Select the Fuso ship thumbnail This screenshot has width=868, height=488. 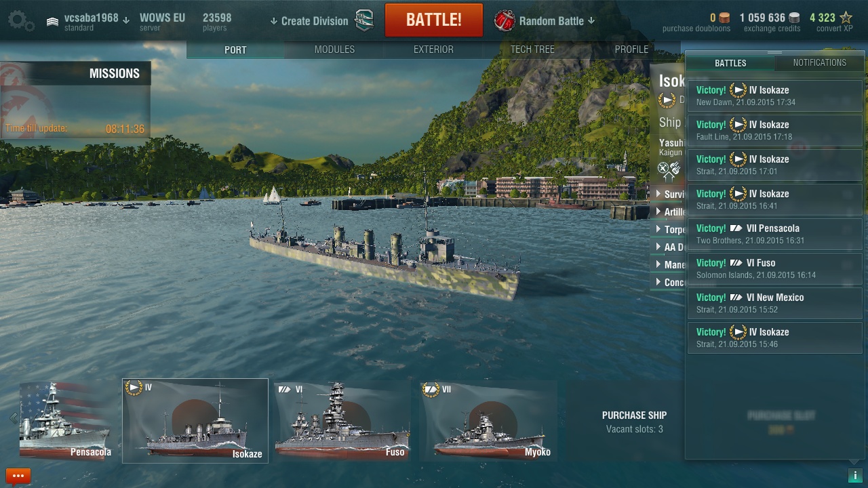coord(342,421)
